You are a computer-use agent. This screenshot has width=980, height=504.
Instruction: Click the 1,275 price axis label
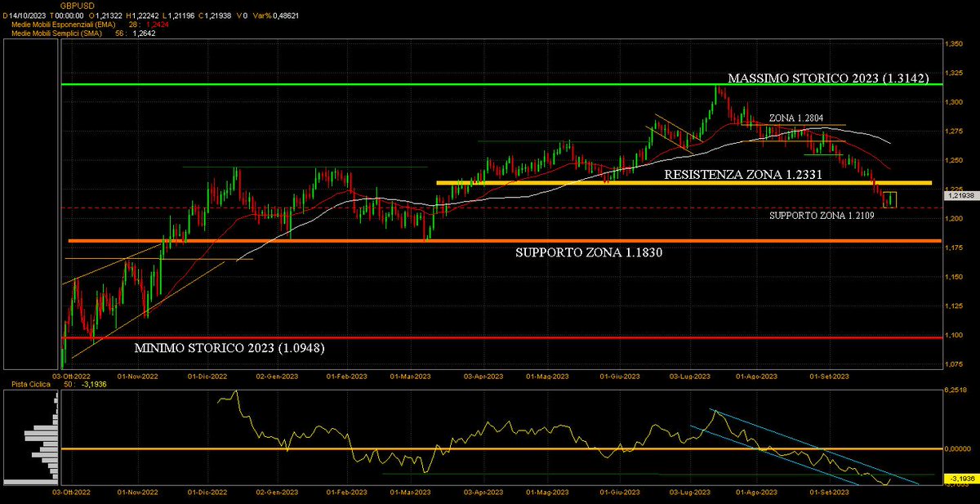954,132
